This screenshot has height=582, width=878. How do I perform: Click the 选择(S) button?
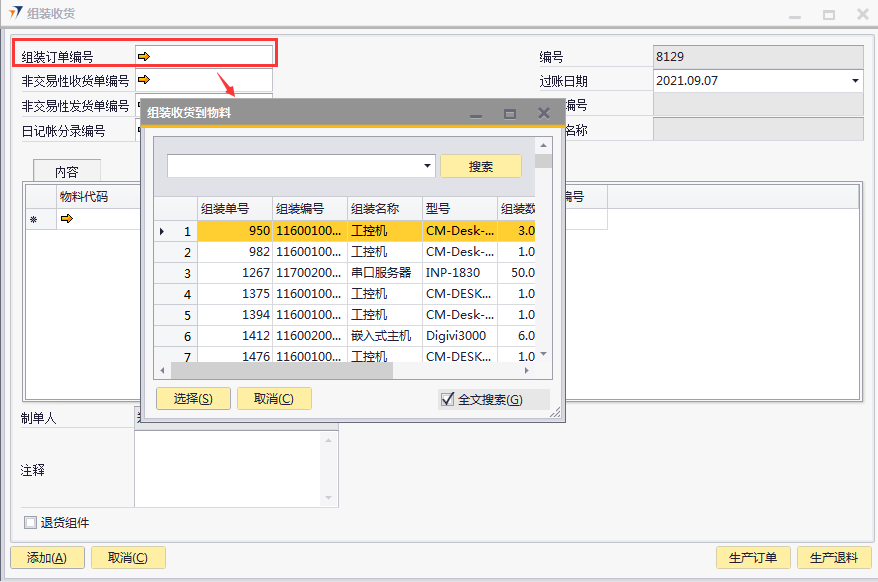coord(193,399)
